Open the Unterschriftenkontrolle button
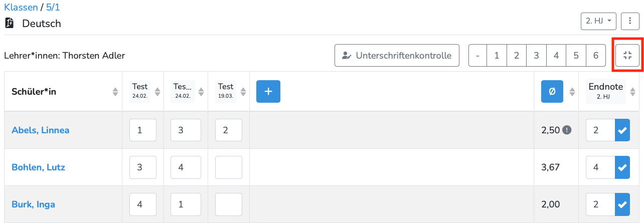The width and height of the screenshot is (644, 223). coord(397,56)
